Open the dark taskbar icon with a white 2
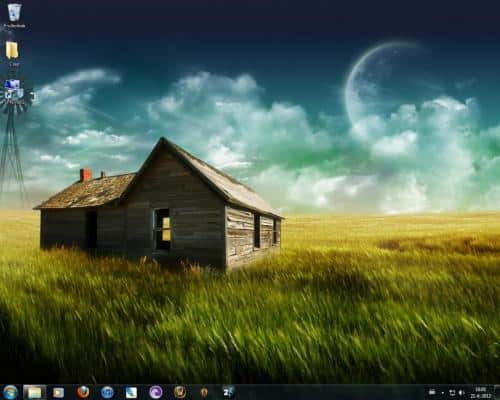Screen dimensions: 500x400 pyautogui.click(x=228, y=392)
